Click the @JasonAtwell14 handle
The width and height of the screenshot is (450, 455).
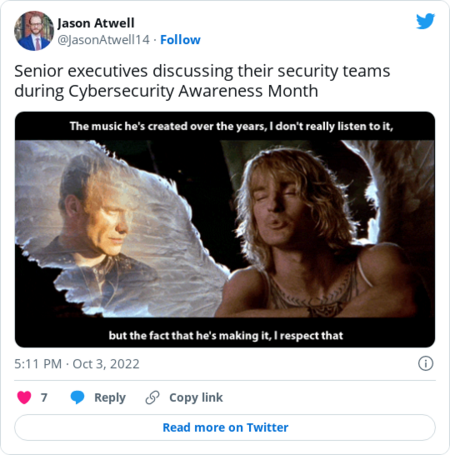(104, 40)
